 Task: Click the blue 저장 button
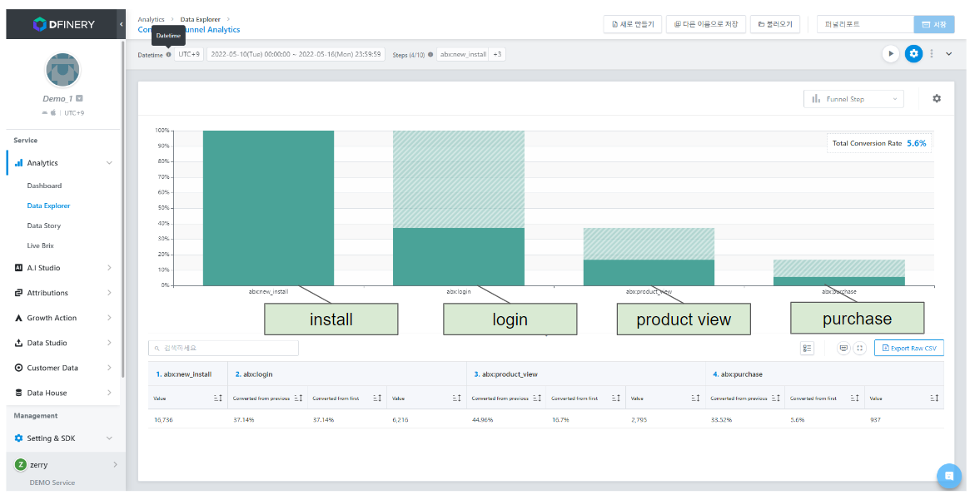tap(934, 24)
